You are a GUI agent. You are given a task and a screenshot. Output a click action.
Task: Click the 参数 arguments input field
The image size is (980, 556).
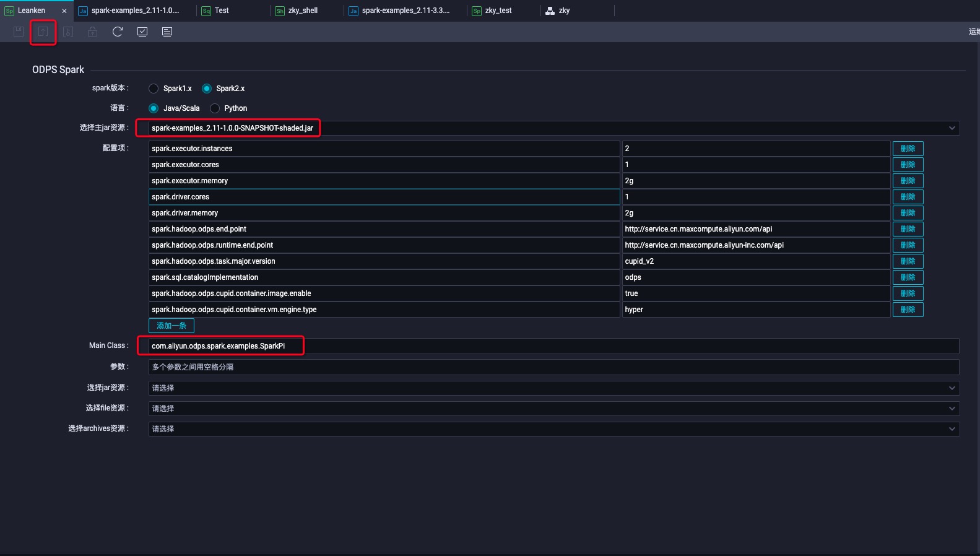tap(554, 367)
